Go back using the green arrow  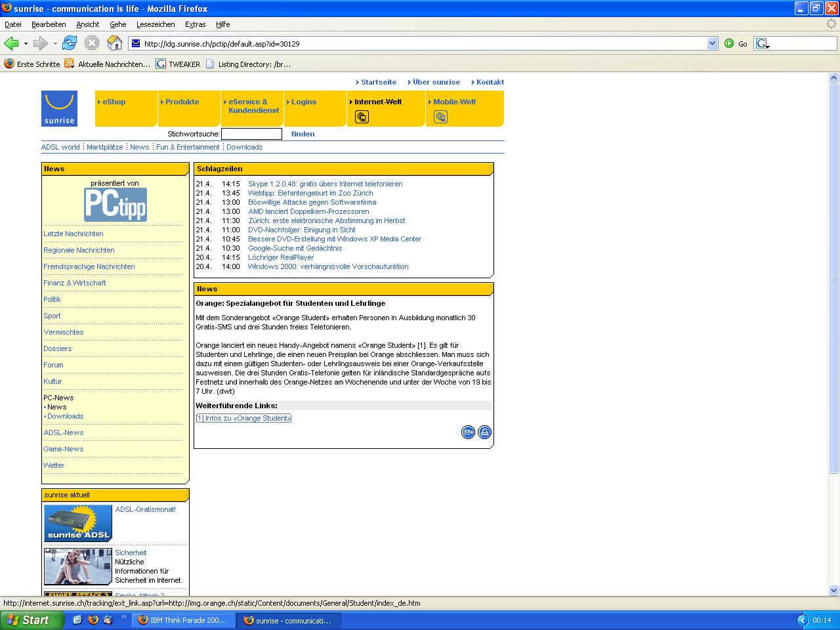click(x=11, y=43)
